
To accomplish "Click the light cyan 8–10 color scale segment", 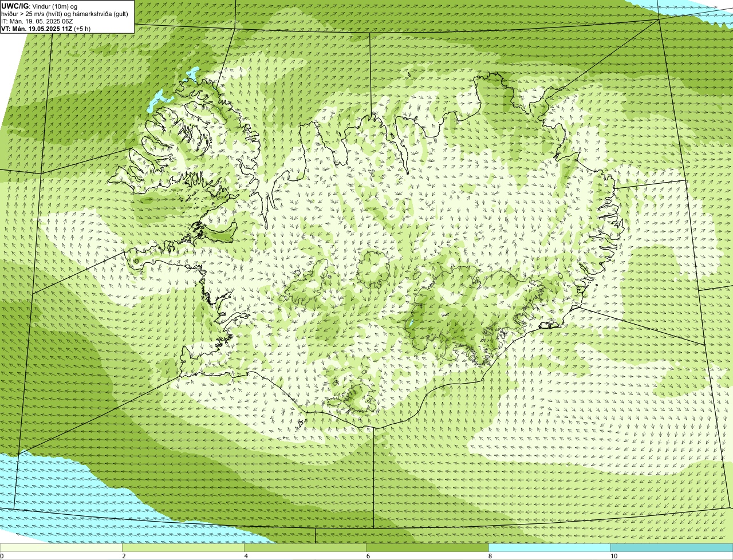I will [549, 547].
